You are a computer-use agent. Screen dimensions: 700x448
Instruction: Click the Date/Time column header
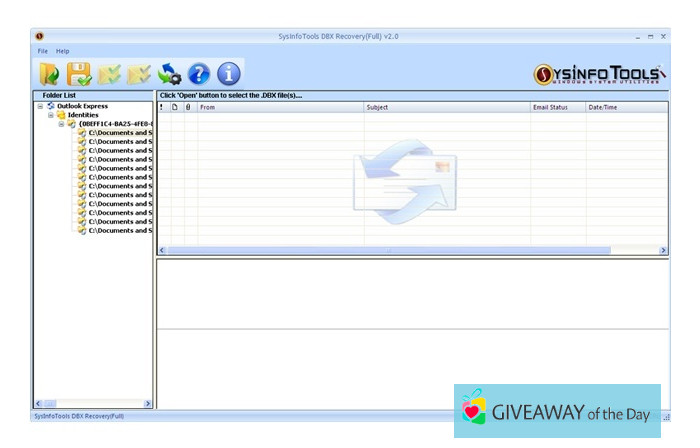pyautogui.click(x=625, y=107)
